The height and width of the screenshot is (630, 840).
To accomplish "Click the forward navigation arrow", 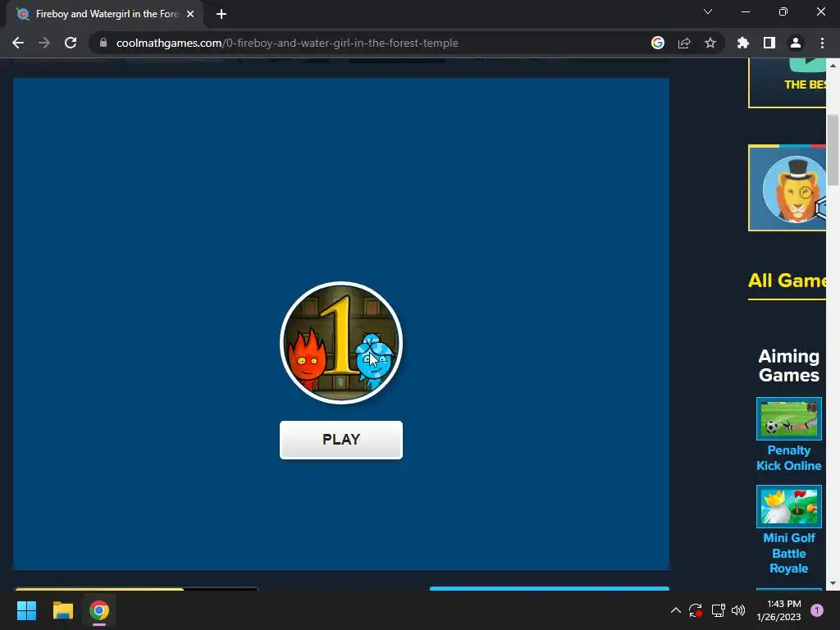I will click(x=44, y=43).
